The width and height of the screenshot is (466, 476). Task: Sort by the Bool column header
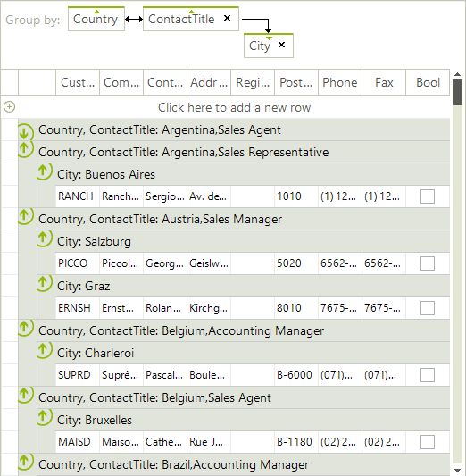[x=428, y=82]
